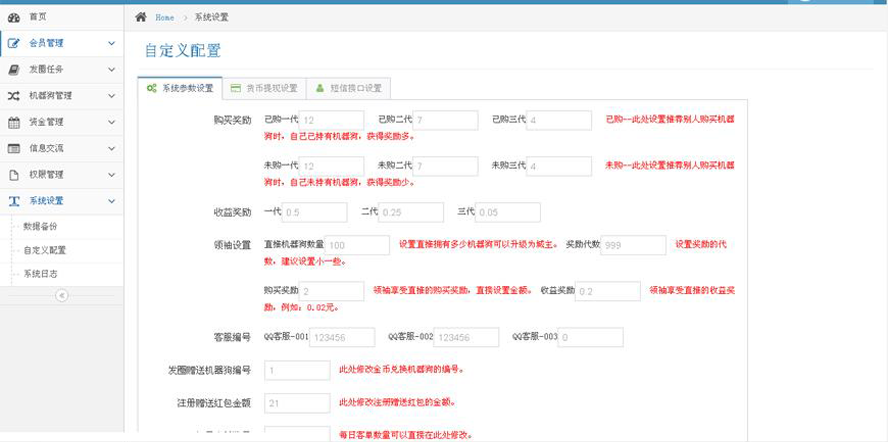Click the book icon beside 发圈任务

pyautogui.click(x=14, y=70)
